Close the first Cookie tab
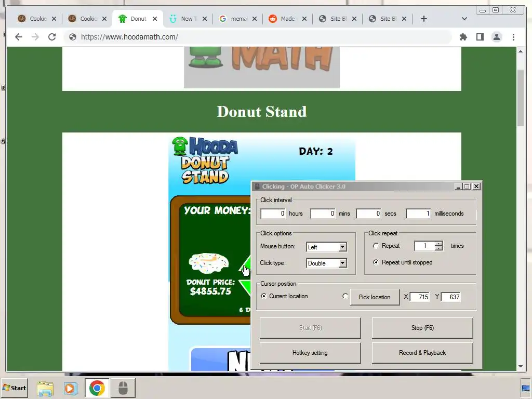 coord(54,19)
